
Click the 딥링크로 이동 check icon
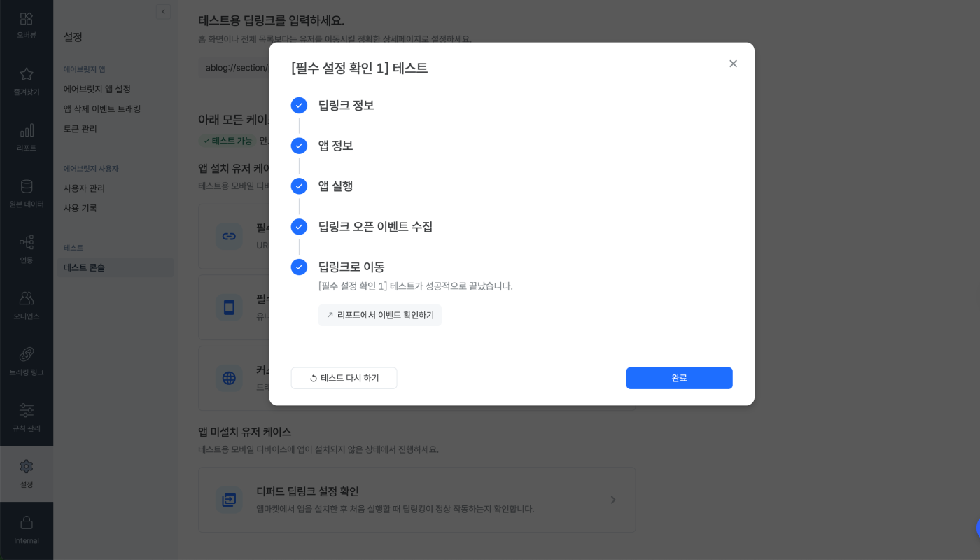coord(299,267)
